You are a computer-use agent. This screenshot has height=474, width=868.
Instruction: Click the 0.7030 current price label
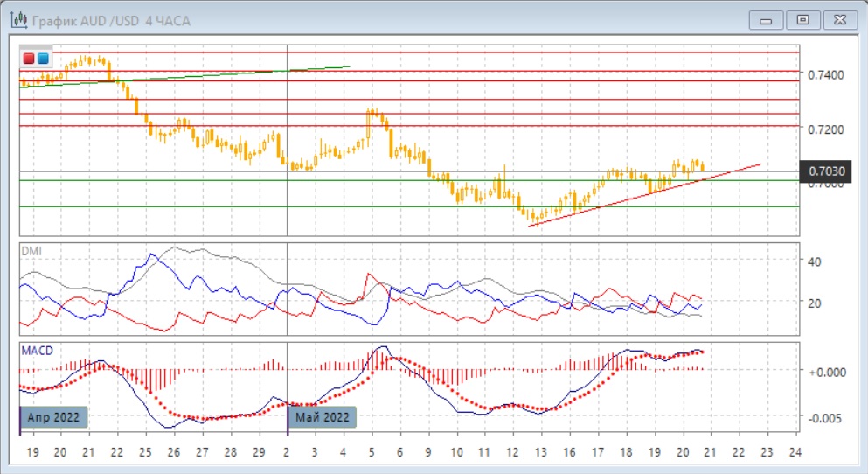[x=825, y=171]
